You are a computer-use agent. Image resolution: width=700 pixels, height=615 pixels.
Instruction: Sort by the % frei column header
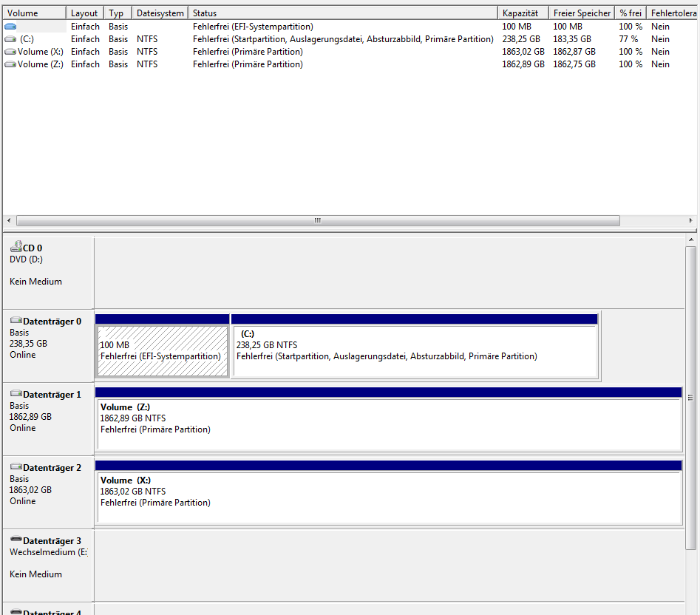point(631,13)
